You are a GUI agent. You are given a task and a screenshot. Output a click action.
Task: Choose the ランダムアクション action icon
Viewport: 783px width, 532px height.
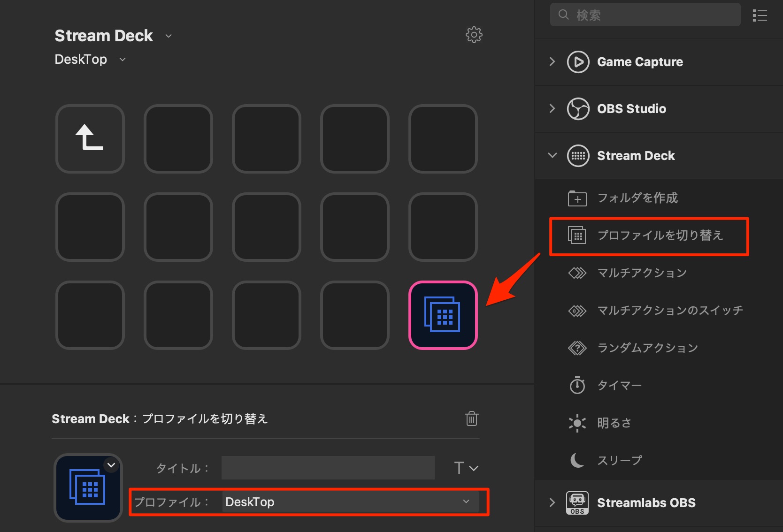pyautogui.click(x=577, y=348)
